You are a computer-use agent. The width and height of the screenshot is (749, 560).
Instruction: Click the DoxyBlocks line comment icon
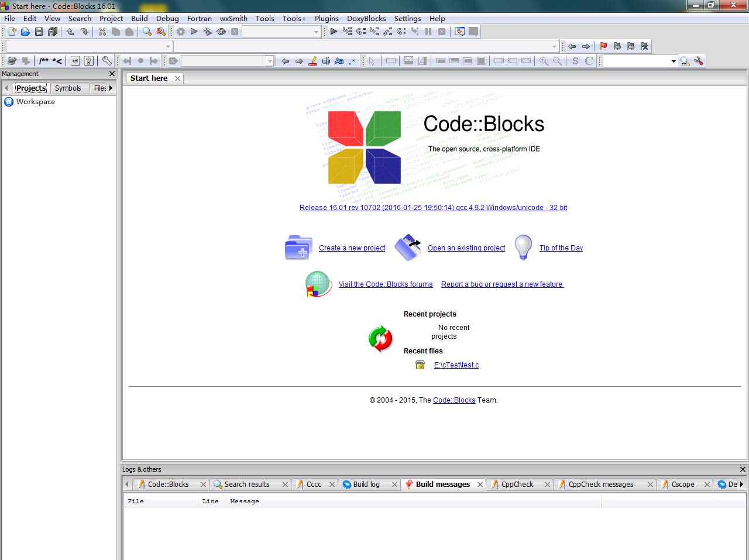(57, 61)
